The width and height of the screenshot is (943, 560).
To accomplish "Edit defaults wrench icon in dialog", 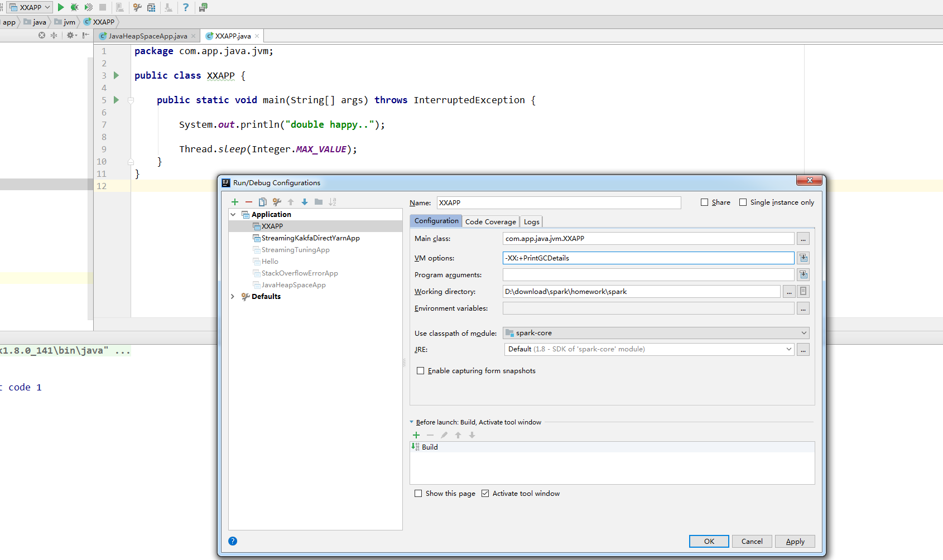I will tap(277, 202).
